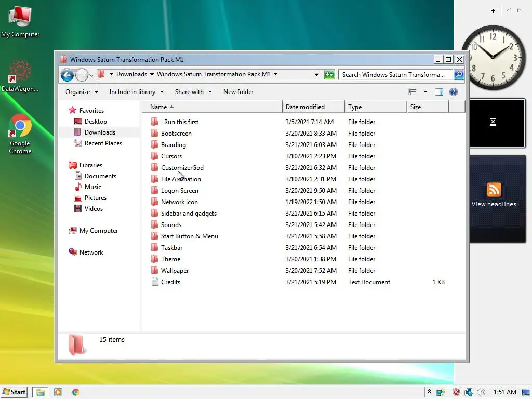Viewport: 532px width, 399px height.
Task: Expand arrow after Windows Saturn Transformation Pack M1
Action: (275, 74)
